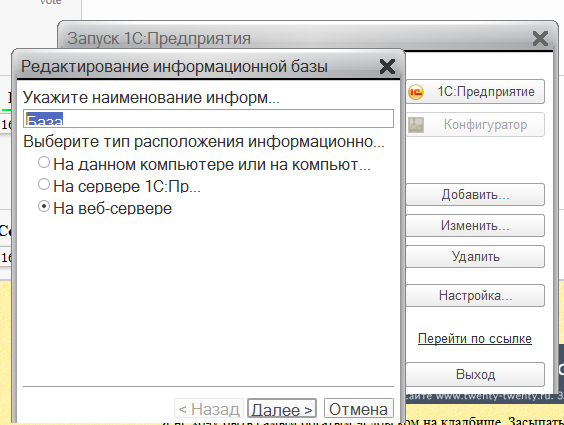Click the Конфигуратор icon

coord(416,125)
